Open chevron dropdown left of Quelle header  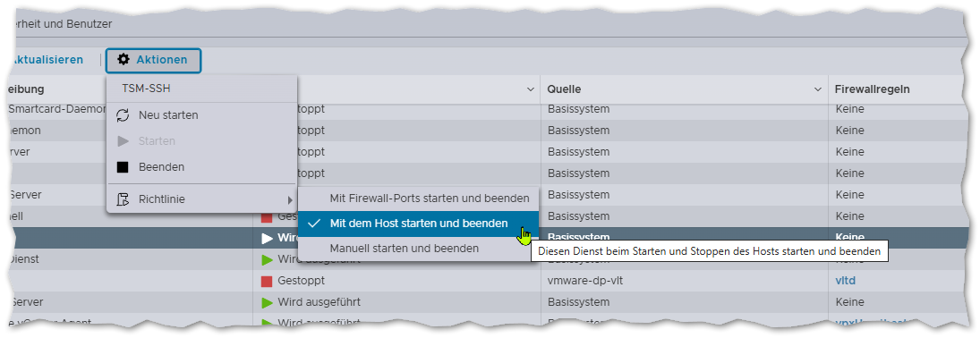coord(531,89)
